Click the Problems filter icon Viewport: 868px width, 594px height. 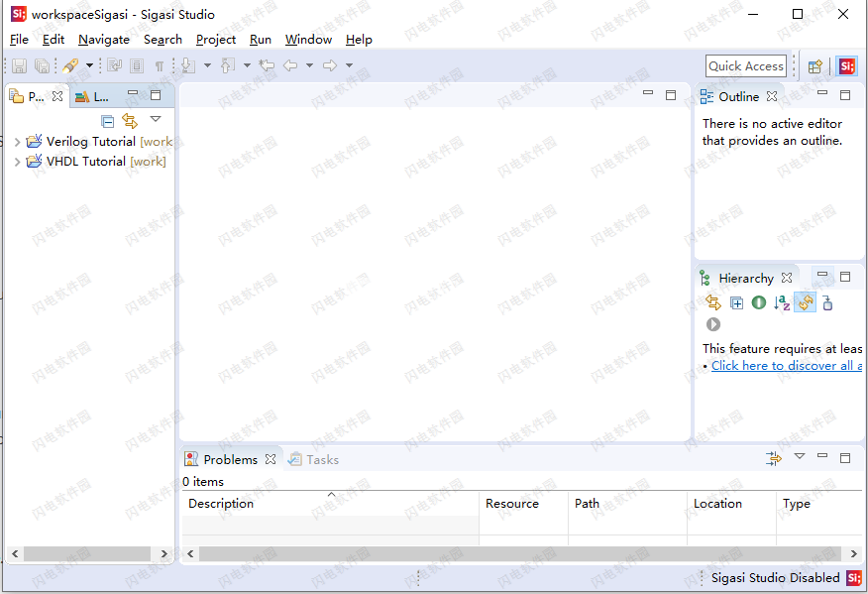tap(774, 458)
